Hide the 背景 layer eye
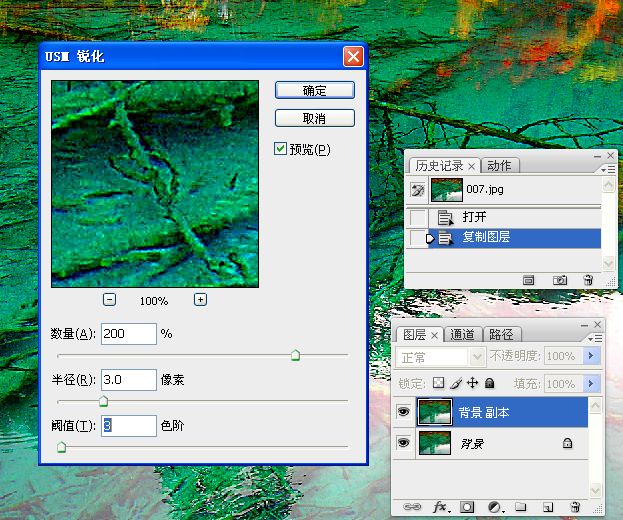 tap(404, 442)
